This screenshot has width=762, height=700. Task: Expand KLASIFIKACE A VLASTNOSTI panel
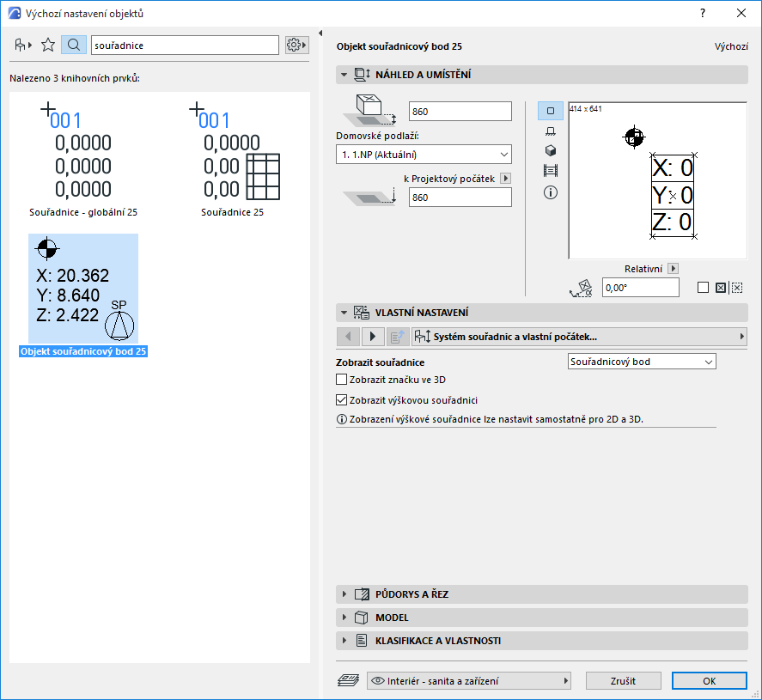pos(344,640)
